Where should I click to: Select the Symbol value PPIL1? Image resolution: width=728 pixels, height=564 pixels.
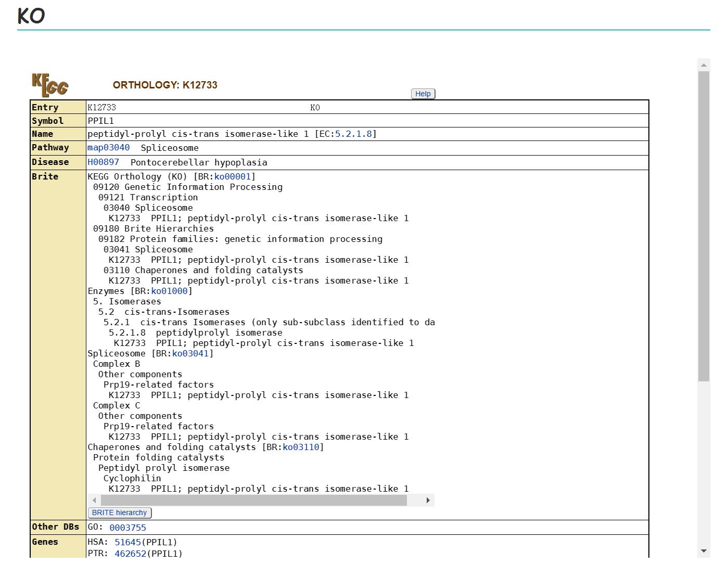(100, 121)
